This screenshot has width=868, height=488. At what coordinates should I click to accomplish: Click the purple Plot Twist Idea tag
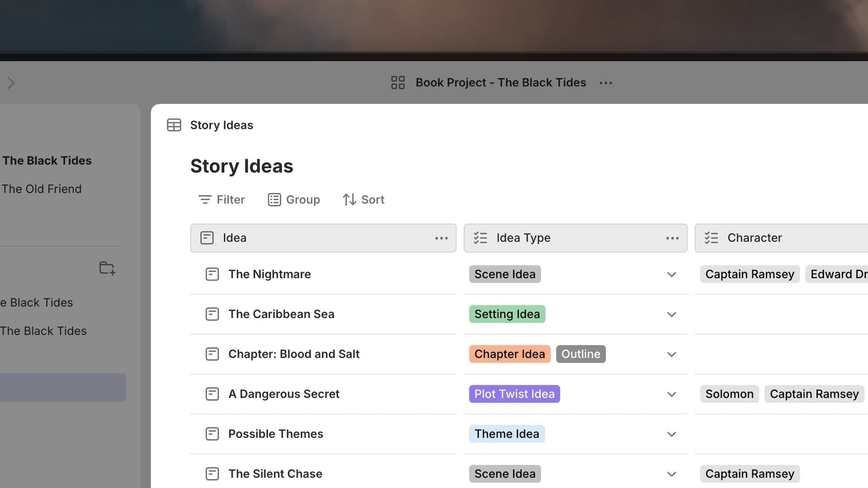(514, 394)
